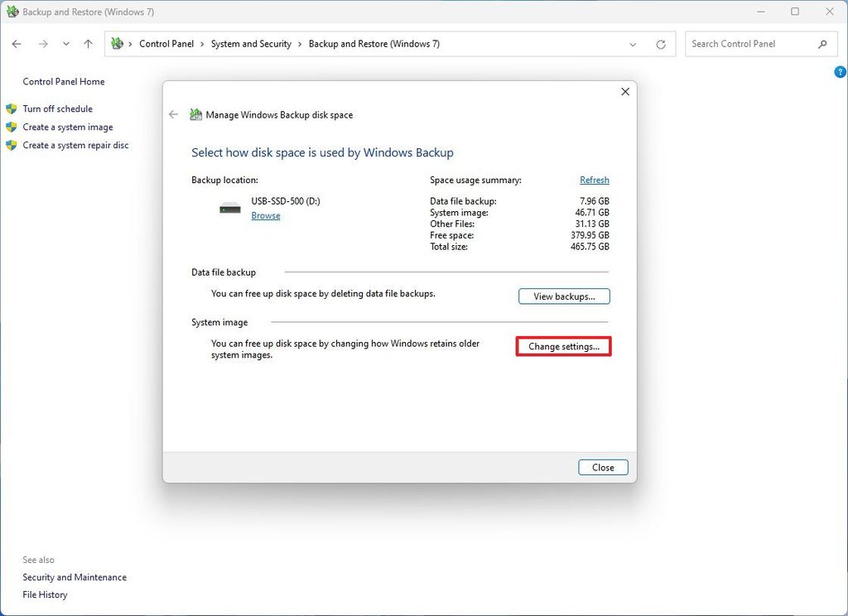Expand the breadcrumb chevron before Control Panel
This screenshot has height=616, width=848.
pos(131,44)
